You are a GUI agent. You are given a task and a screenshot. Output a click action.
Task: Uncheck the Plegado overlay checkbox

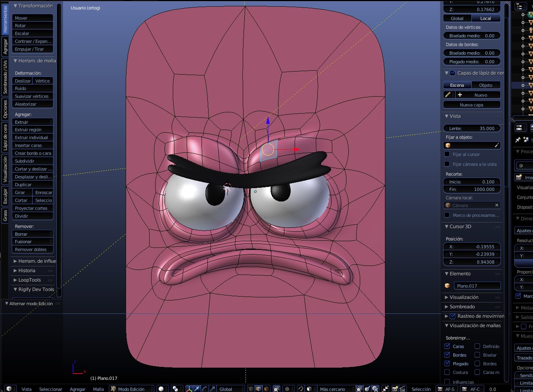(x=447, y=363)
